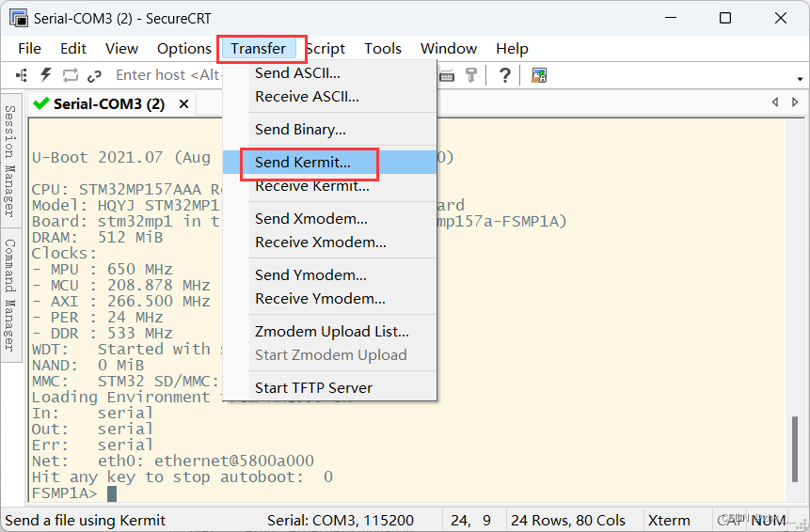Click the terminal vertical scrollbar thumb
810x532 pixels.
(796, 449)
